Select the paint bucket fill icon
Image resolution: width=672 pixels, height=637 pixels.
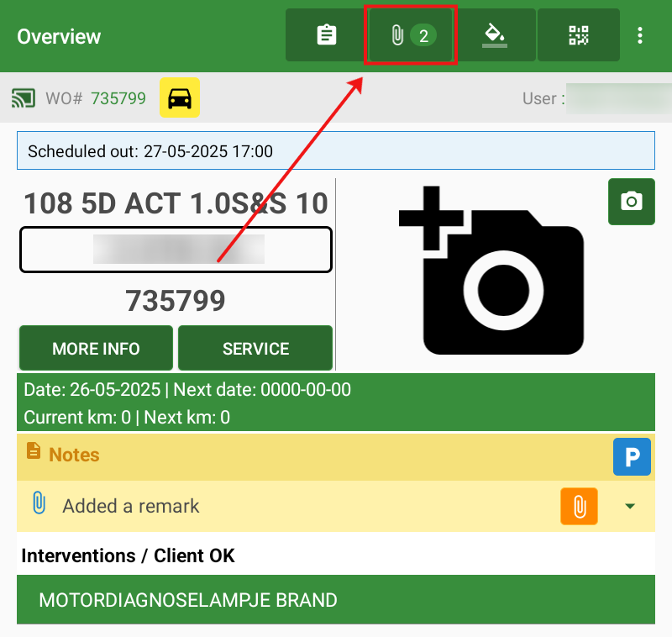click(x=494, y=35)
